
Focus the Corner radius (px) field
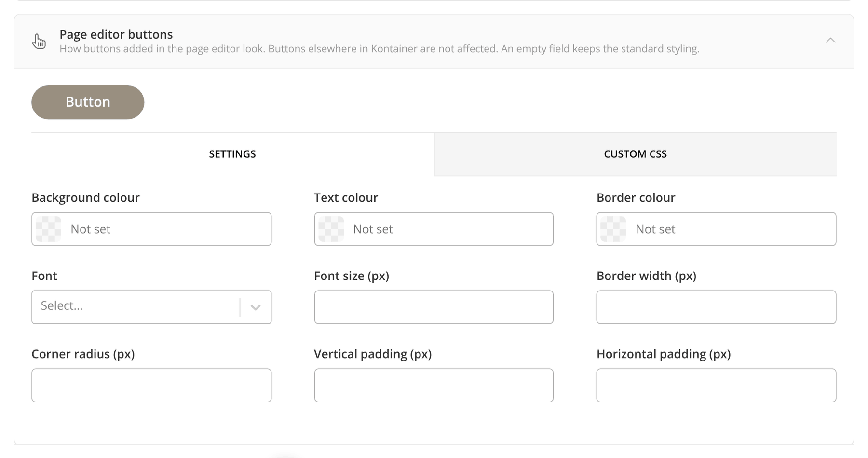151,385
